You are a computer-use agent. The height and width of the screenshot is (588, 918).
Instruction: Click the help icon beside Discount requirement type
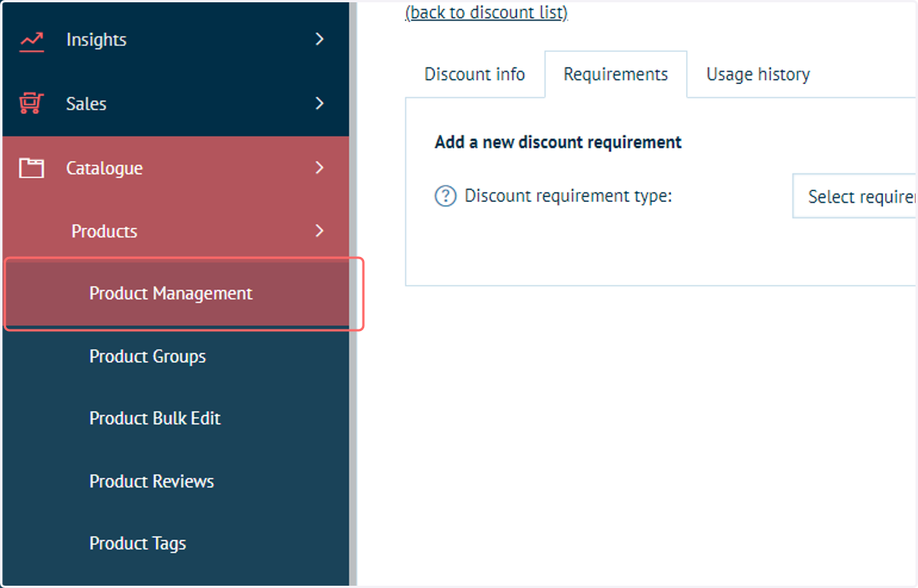tap(445, 197)
